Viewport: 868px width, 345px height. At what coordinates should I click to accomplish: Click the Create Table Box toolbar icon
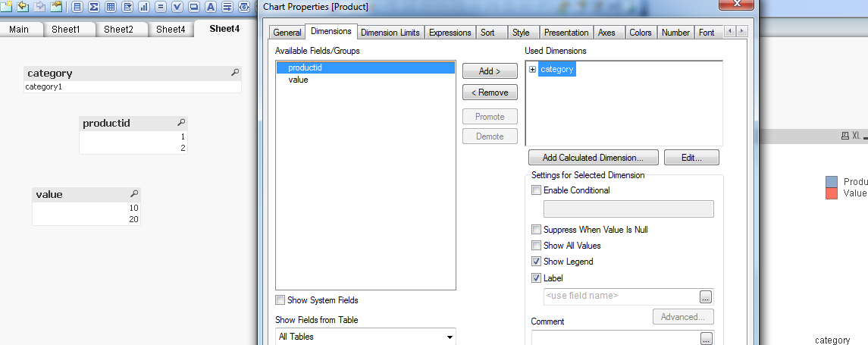pyautogui.click(x=111, y=7)
